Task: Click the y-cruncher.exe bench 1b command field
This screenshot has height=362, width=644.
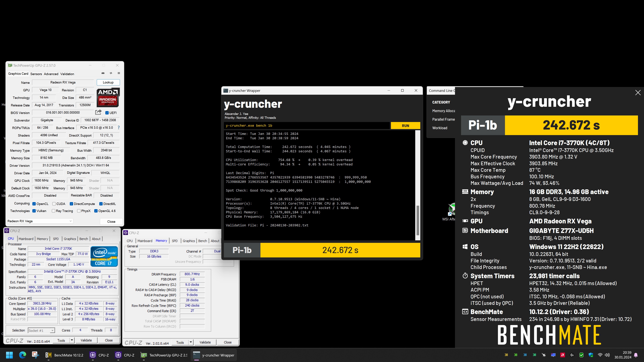Action: (x=307, y=126)
